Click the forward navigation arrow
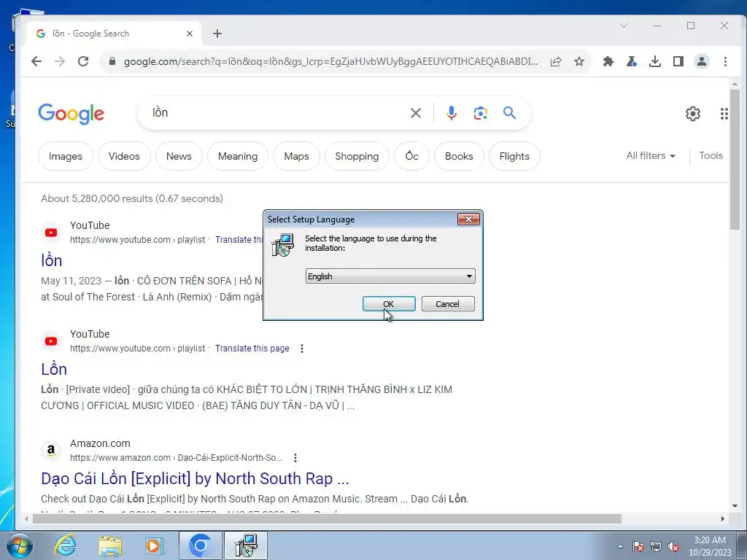Screen dimensions: 747x560 pyautogui.click(x=60, y=61)
